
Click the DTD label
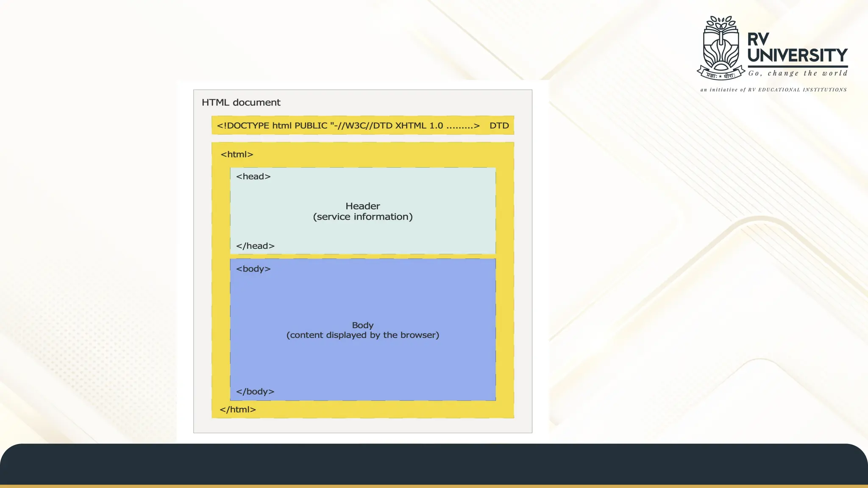coord(499,126)
